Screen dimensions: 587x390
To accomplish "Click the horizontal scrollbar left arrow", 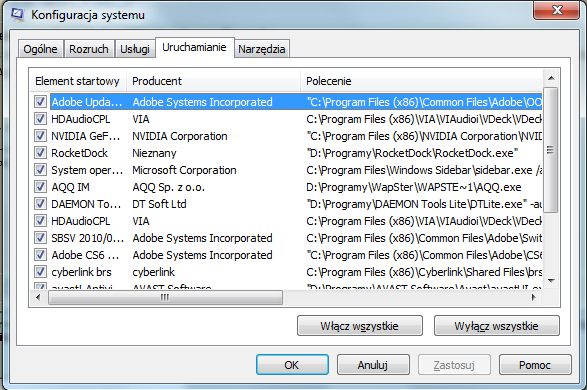I will [x=38, y=298].
